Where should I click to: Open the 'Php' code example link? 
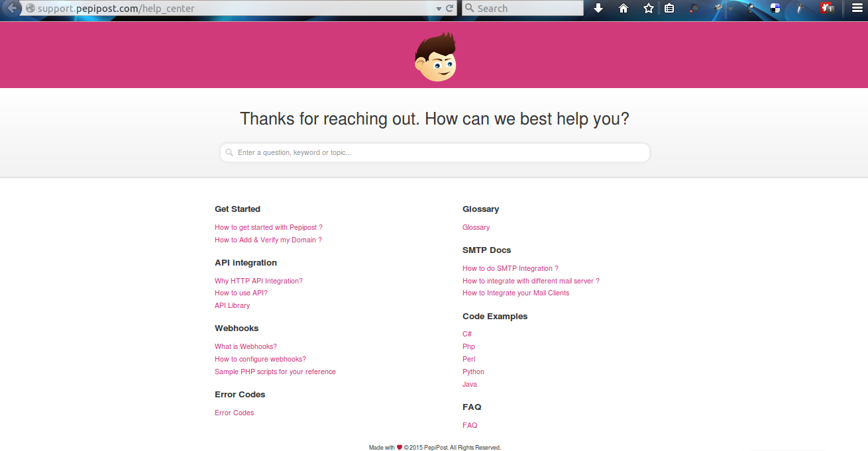point(468,346)
